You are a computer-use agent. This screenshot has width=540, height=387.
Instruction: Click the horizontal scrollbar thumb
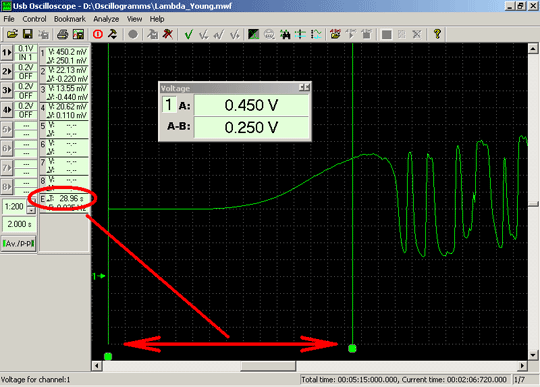(x=268, y=366)
